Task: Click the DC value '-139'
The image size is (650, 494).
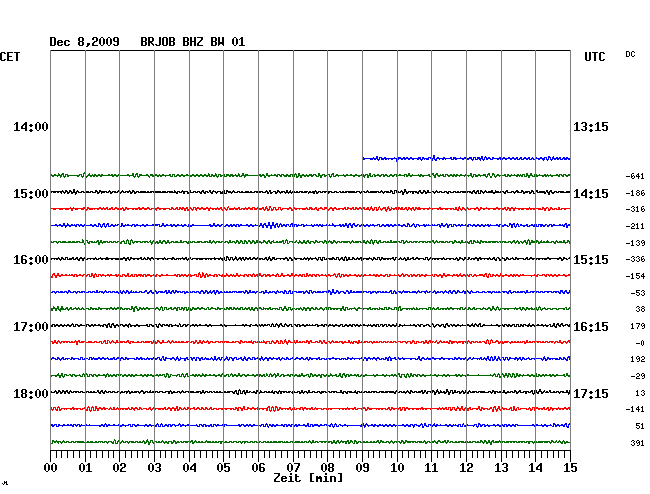Action: tap(635, 243)
